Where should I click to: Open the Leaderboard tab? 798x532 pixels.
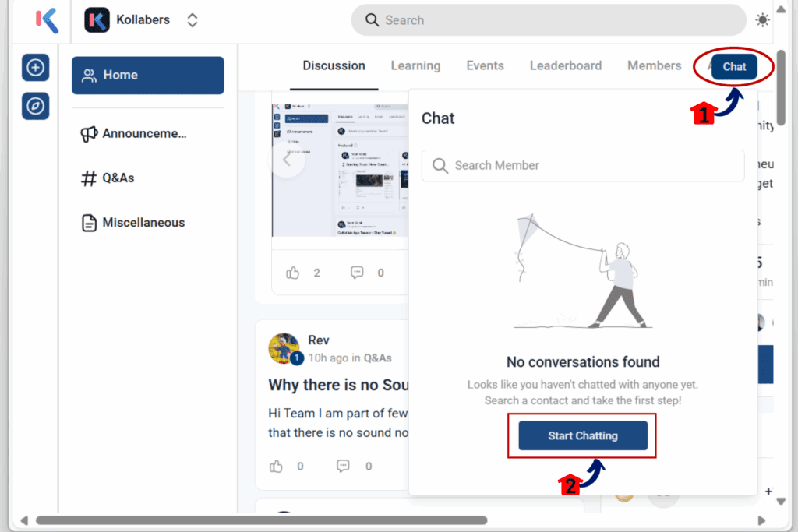(566, 65)
